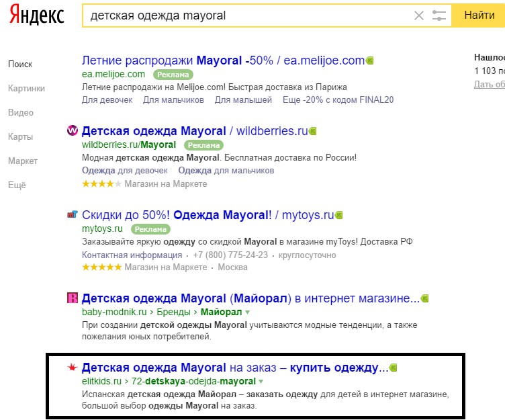Image resolution: width=505 pixels, height=420 pixels.
Task: Click Одежда для девочек sitelink
Action: 125,171
